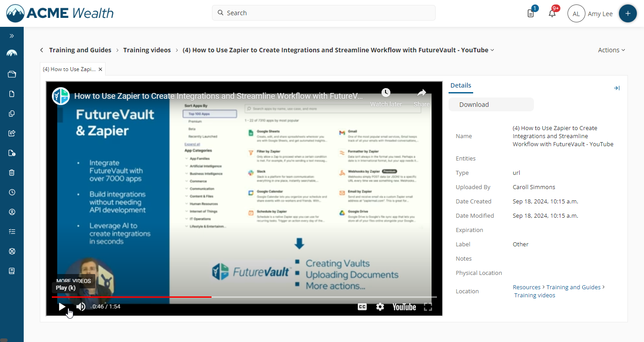Open the shared items icon in sidebar
Image resolution: width=644 pixels, height=342 pixels.
pos(12,133)
